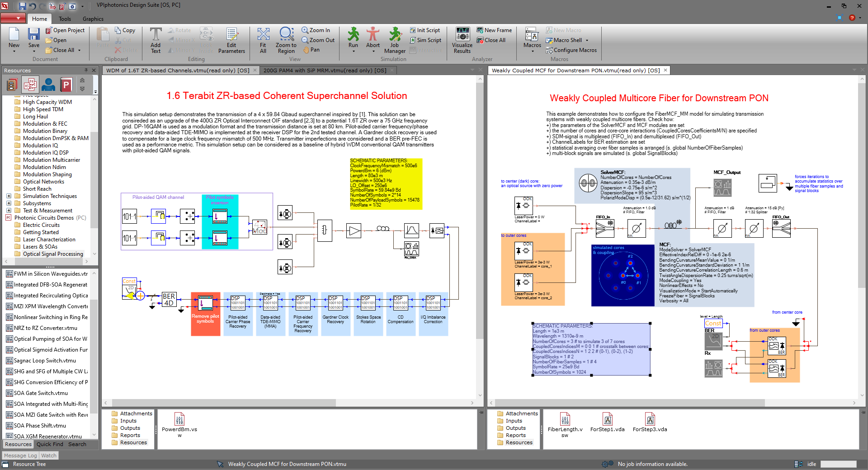868x470 pixels.
Task: Open the FiberLength.vsw file
Action: [x=565, y=425]
